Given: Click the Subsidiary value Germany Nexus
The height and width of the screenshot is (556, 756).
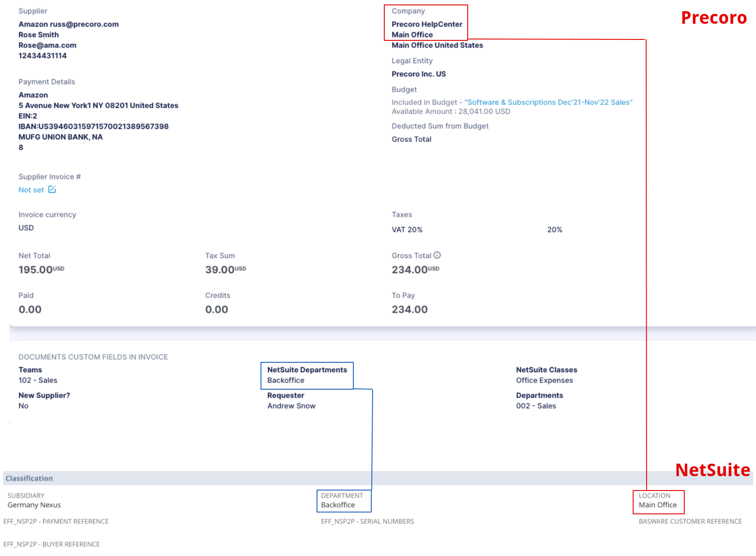Looking at the screenshot, I should pos(34,505).
